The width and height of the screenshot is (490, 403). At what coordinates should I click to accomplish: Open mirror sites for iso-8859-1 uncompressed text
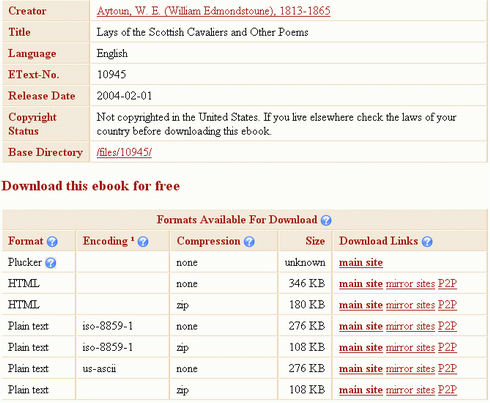tap(410, 326)
